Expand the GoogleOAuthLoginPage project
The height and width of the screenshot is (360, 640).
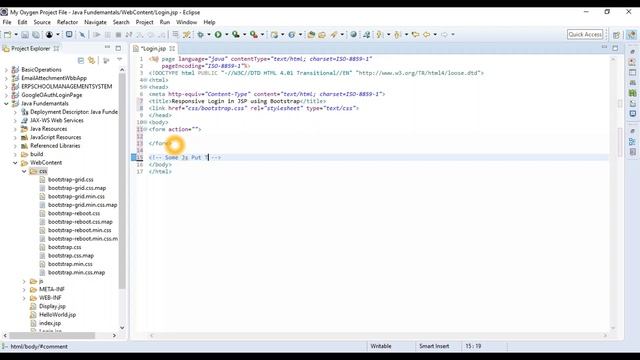click(6, 95)
